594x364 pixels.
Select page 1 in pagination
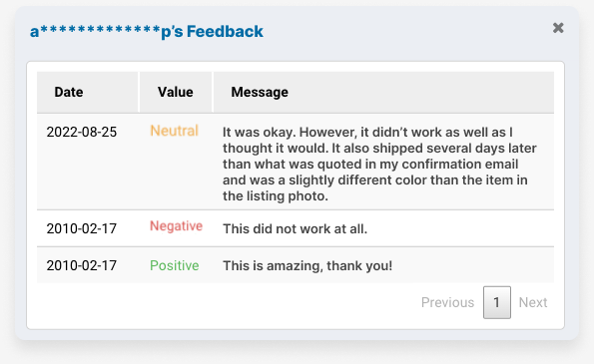point(496,302)
